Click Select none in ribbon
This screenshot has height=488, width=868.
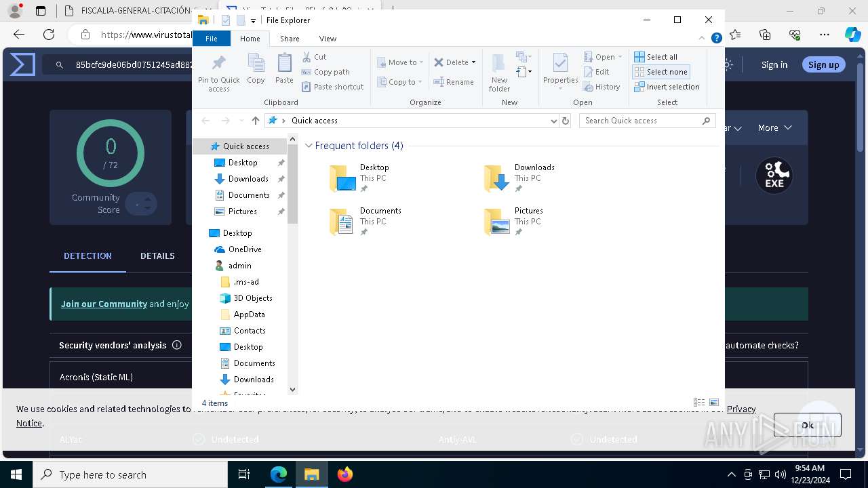(660, 72)
